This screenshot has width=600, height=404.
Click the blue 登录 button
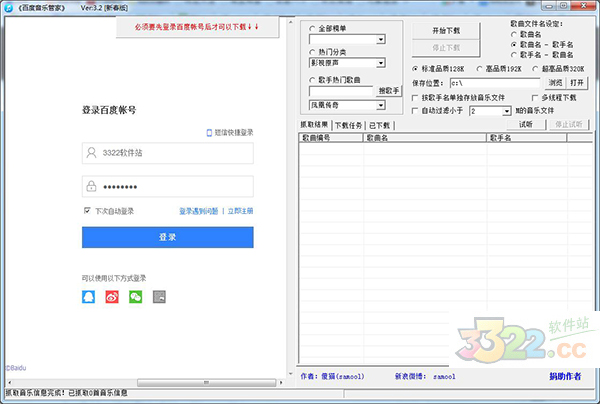(168, 237)
